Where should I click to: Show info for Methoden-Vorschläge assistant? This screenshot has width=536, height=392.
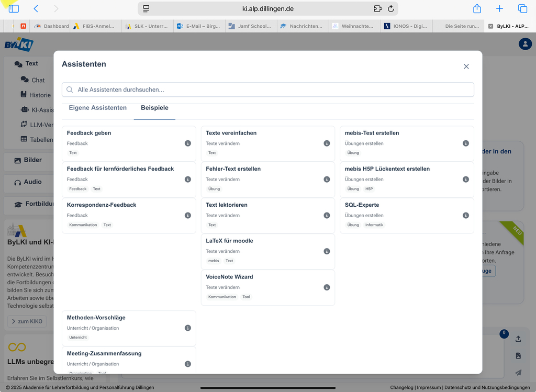coord(188,328)
